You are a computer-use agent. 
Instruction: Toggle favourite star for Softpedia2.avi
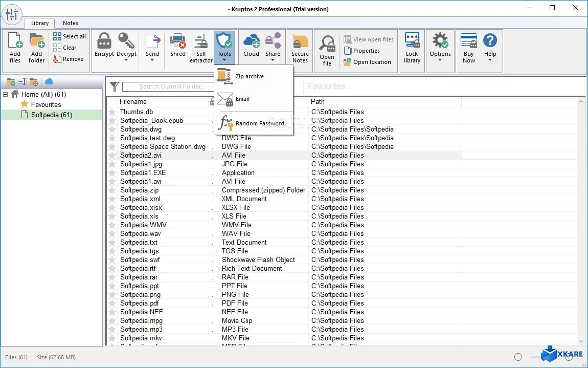coord(112,156)
